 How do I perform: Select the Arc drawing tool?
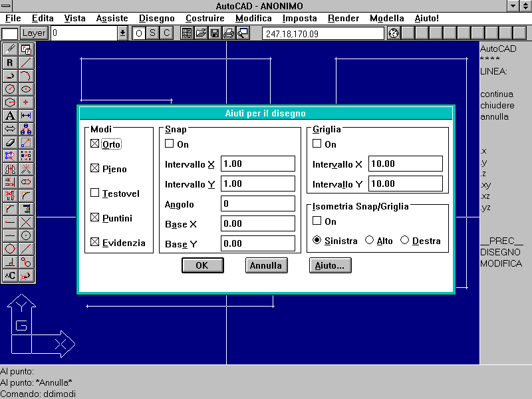coord(26,76)
